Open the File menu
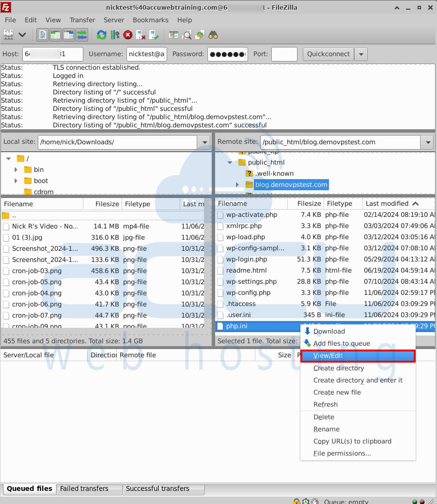Viewport: 437px width, 504px height. point(10,20)
